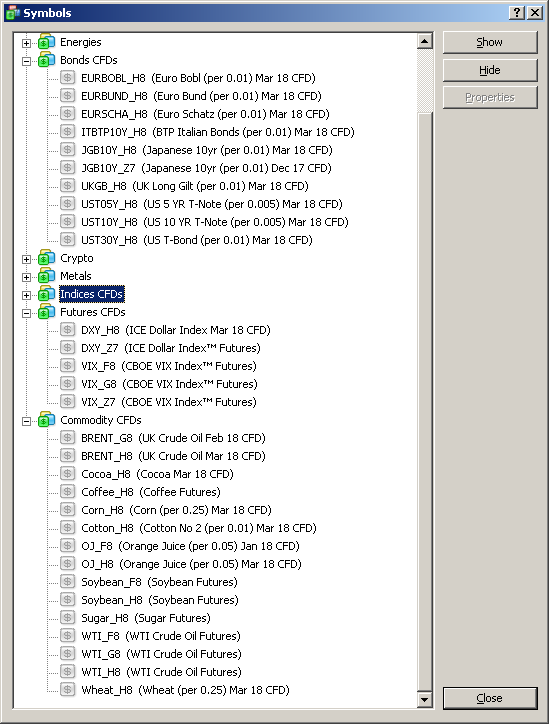The width and height of the screenshot is (549, 724).
Task: Click the dollar icon beside BRENT_G8
Action: coord(67,438)
